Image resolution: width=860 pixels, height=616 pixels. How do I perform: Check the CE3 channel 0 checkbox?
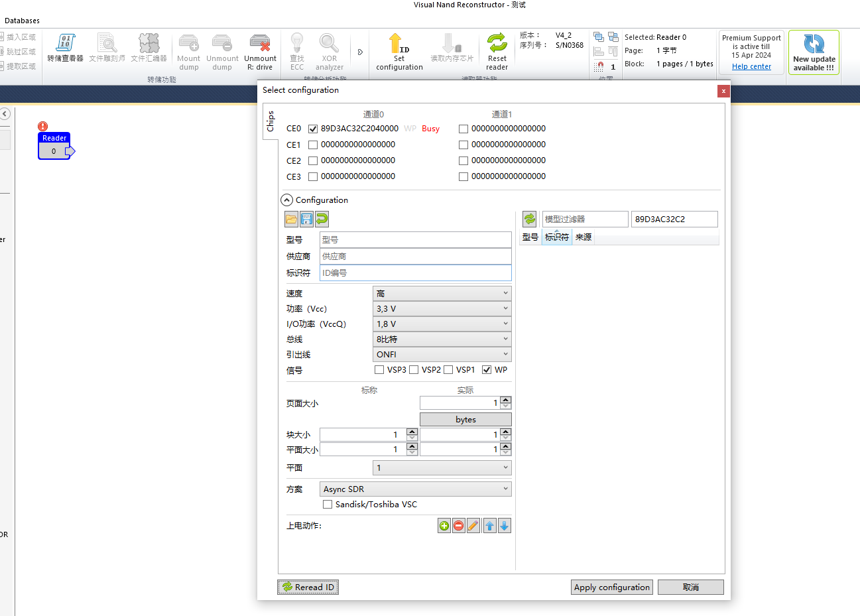coord(313,176)
